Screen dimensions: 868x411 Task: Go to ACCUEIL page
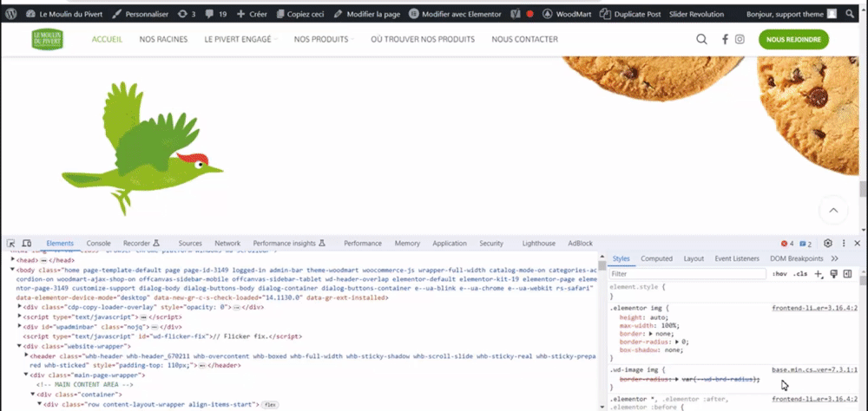pos(107,39)
